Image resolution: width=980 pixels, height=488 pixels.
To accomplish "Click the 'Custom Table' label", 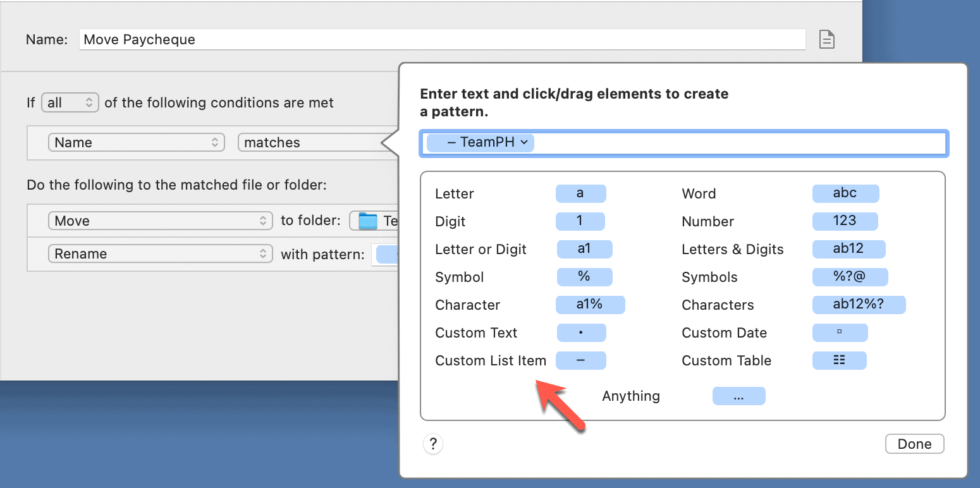I will pos(726,360).
